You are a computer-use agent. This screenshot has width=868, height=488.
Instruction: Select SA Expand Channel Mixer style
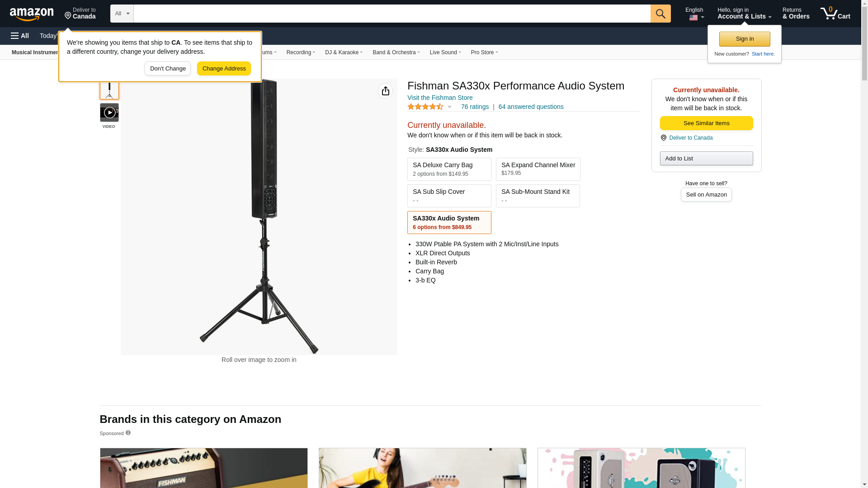pyautogui.click(x=538, y=169)
